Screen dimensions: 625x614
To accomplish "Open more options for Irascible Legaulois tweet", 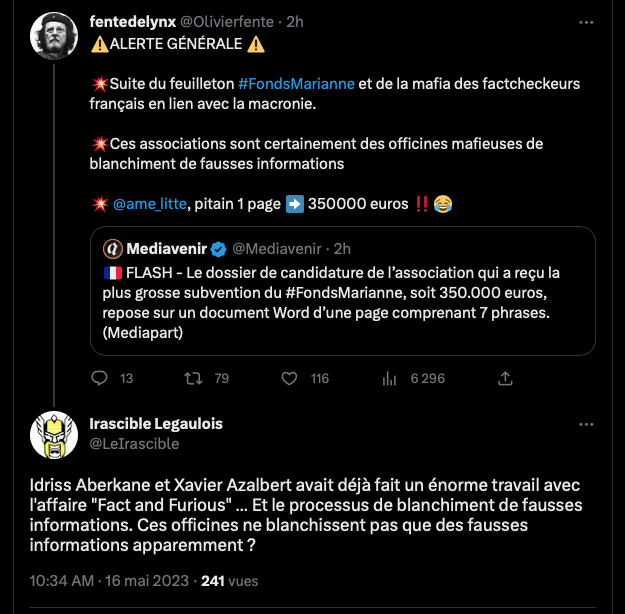I will (587, 423).
